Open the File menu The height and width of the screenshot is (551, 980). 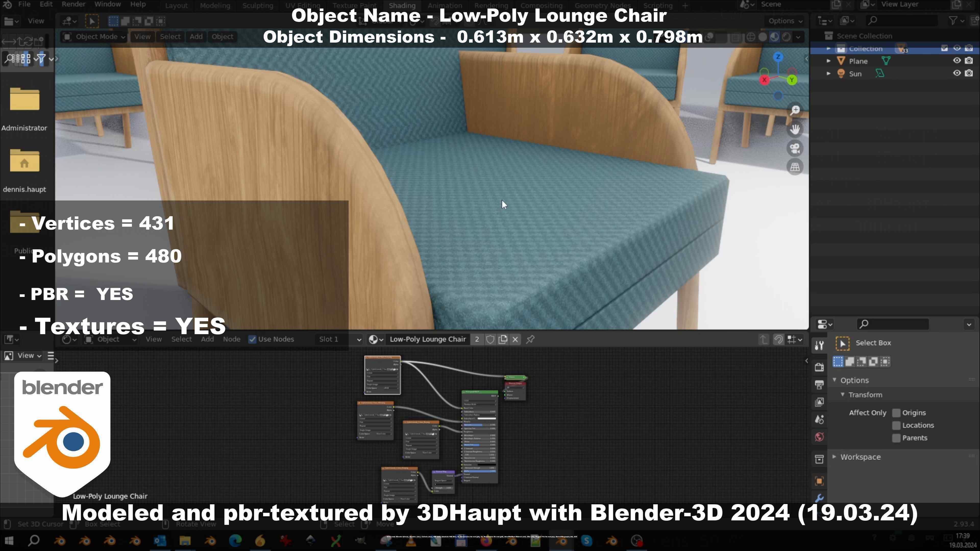click(24, 5)
